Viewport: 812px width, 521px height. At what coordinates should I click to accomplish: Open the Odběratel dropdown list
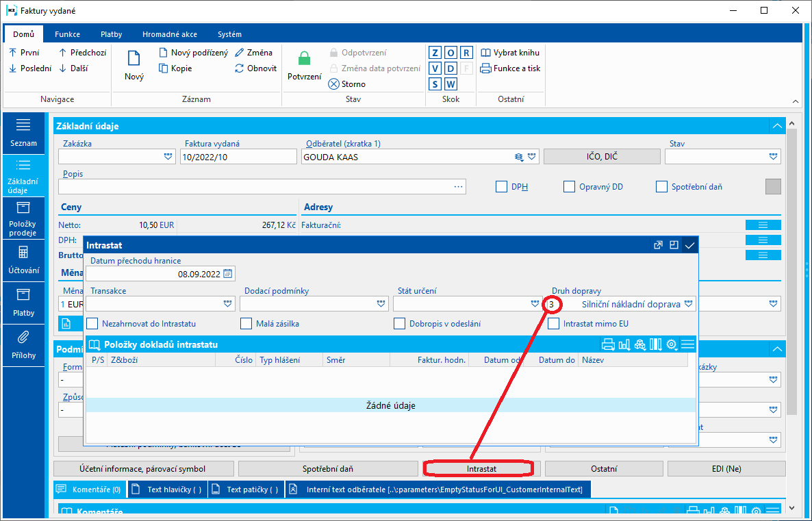pyautogui.click(x=532, y=156)
